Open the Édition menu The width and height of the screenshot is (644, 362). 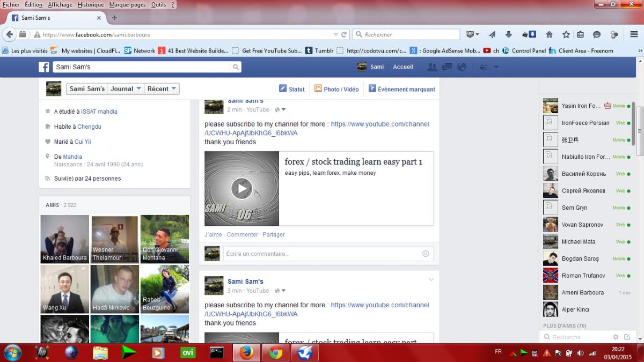click(34, 4)
